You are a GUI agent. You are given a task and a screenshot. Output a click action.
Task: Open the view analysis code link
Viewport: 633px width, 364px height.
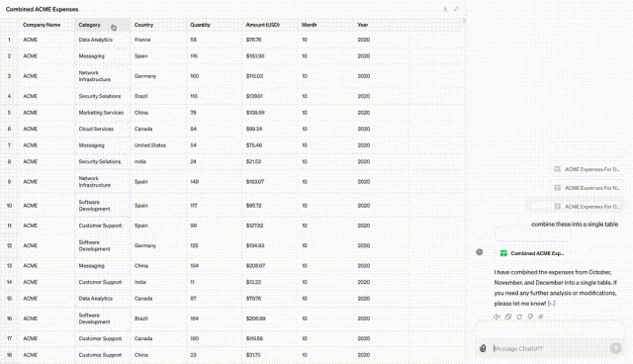(x=552, y=304)
